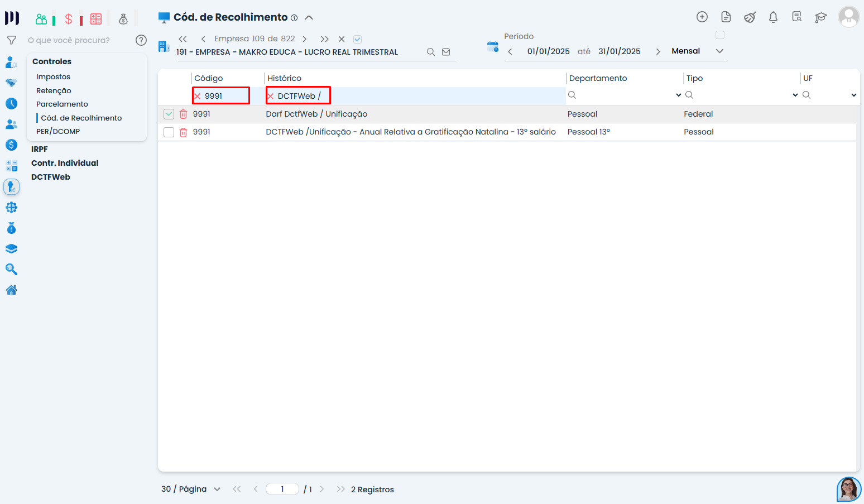Click the home icon in left sidebar
The image size is (864, 504).
click(x=11, y=290)
